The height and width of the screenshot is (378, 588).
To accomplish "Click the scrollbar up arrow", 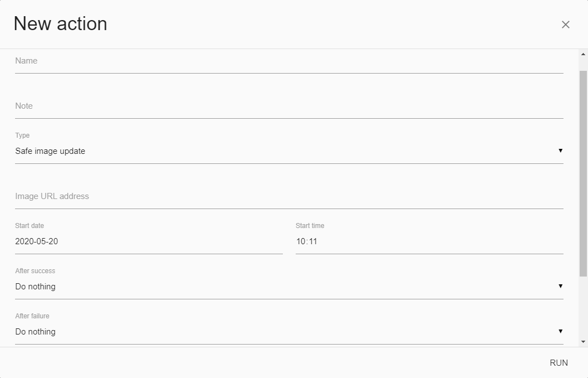I will 584,55.
